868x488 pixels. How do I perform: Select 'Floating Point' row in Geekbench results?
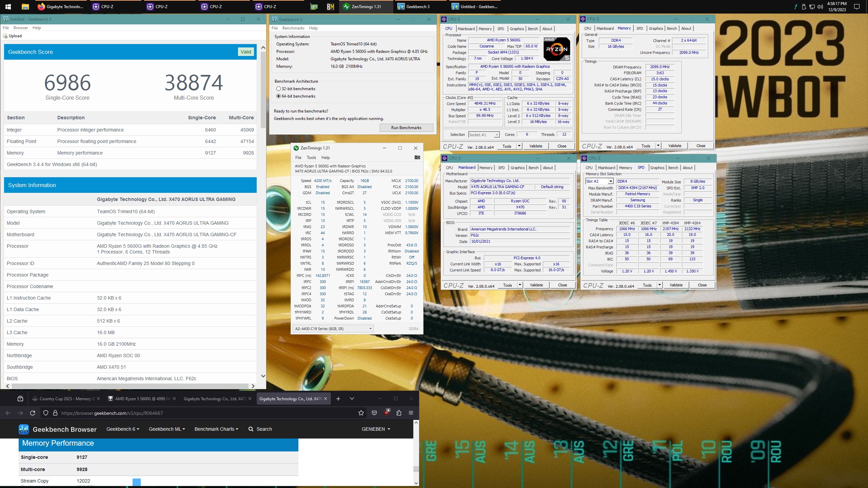coord(130,141)
